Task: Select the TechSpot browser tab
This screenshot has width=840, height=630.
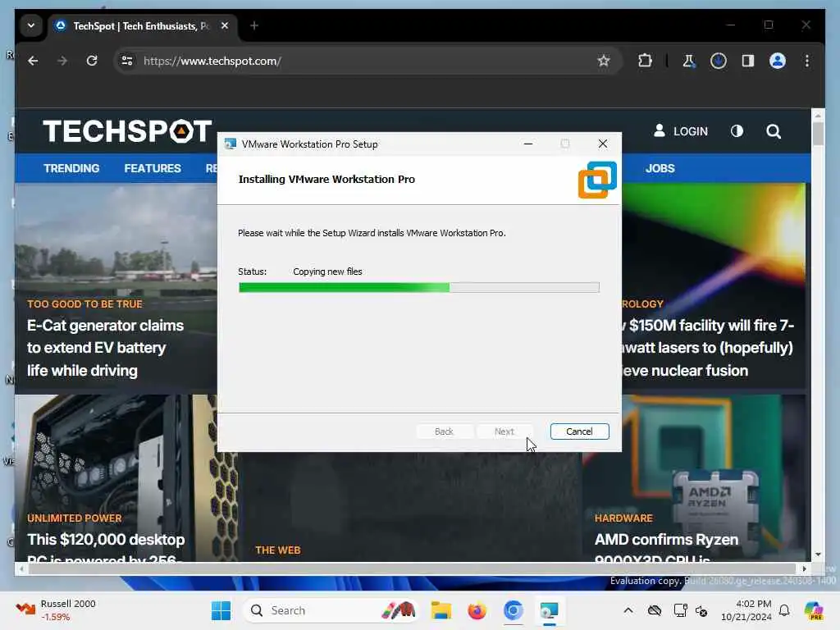Action: 141,25
